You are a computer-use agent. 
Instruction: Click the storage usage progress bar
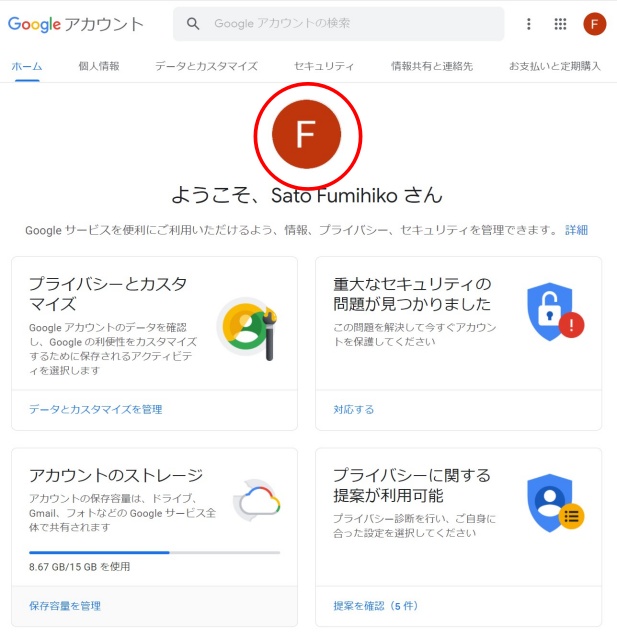(155, 552)
